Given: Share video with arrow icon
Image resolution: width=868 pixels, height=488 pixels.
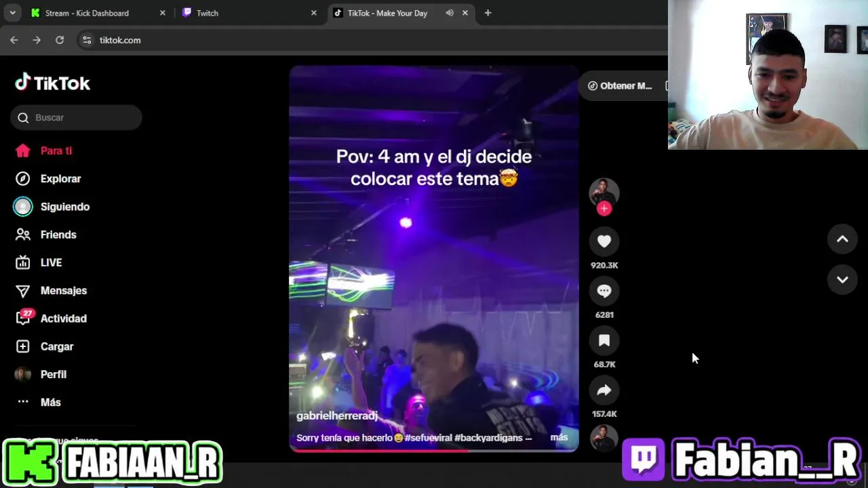Looking at the screenshot, I should coord(604,390).
